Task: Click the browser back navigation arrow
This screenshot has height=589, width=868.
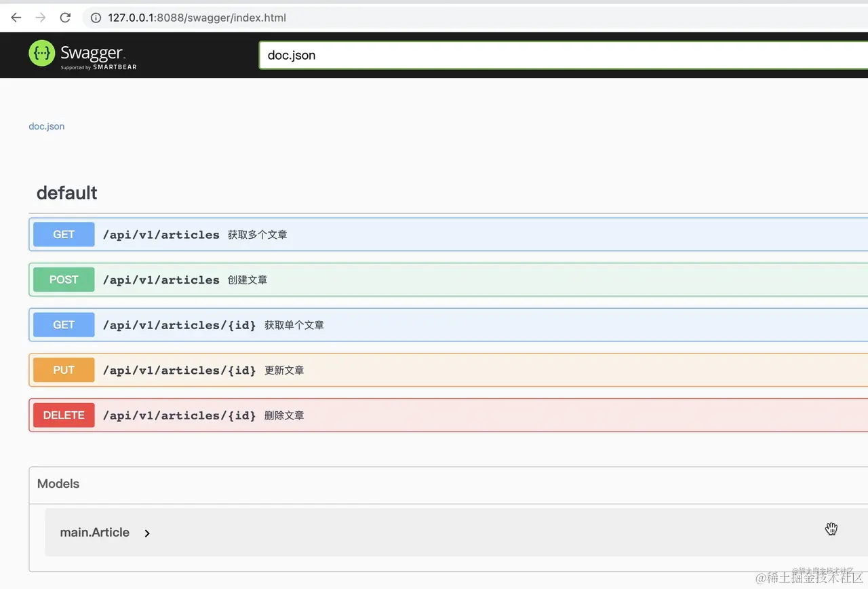Action: point(16,18)
